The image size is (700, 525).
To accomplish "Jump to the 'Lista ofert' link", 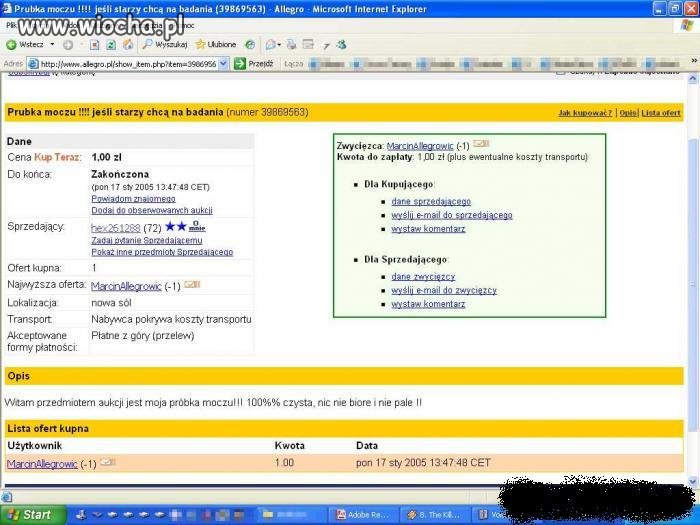I will tap(661, 113).
